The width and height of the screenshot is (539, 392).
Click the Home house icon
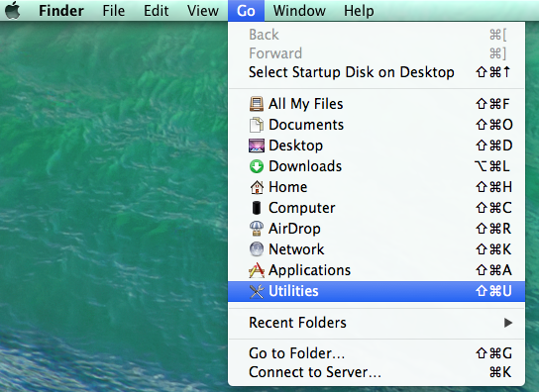(257, 187)
